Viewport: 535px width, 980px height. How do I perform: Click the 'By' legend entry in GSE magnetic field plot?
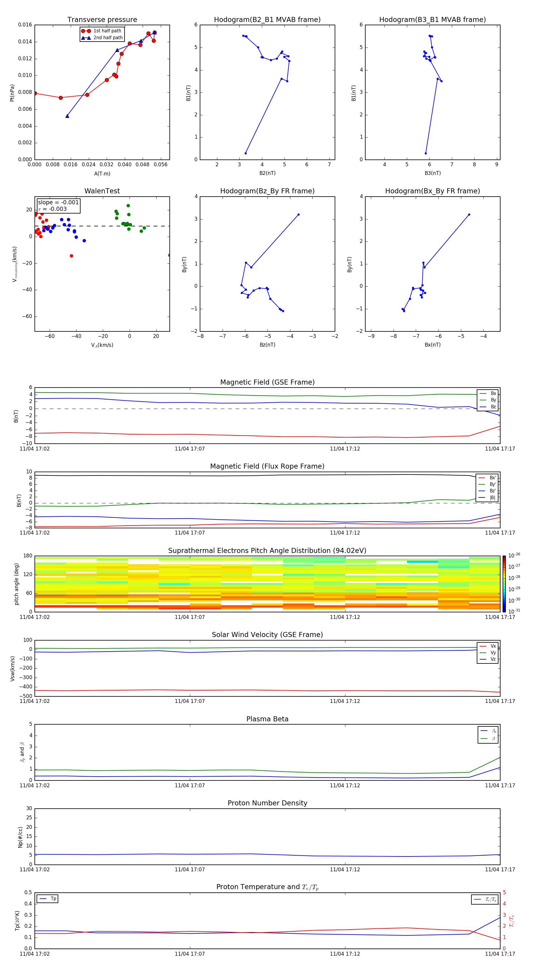(x=488, y=400)
